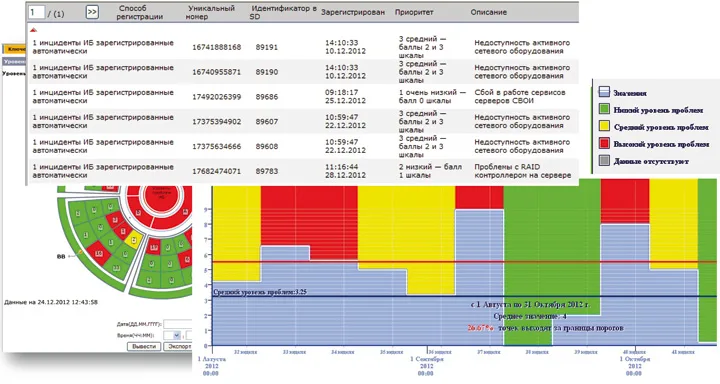Click the red sector labeled 19
The height and width of the screenshot is (384, 720).
coord(154,247)
